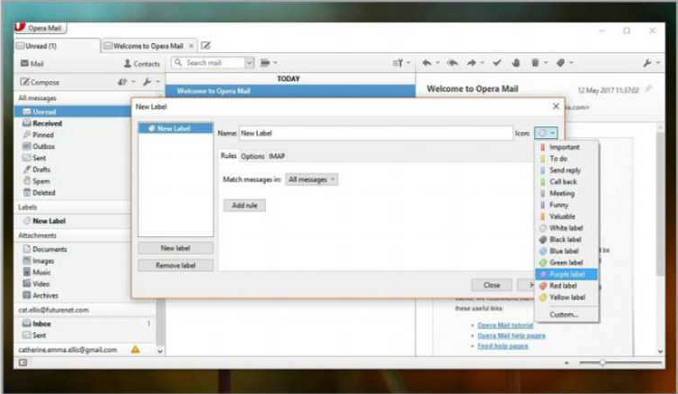
Task: Click the Reply arrow icon in toolbar
Action: coord(427,63)
